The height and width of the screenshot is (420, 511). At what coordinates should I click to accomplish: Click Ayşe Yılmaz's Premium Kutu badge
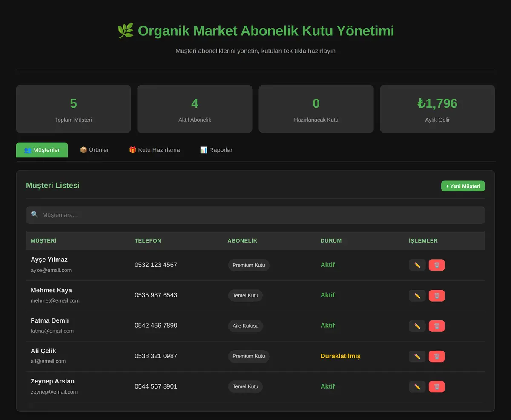pyautogui.click(x=249, y=265)
